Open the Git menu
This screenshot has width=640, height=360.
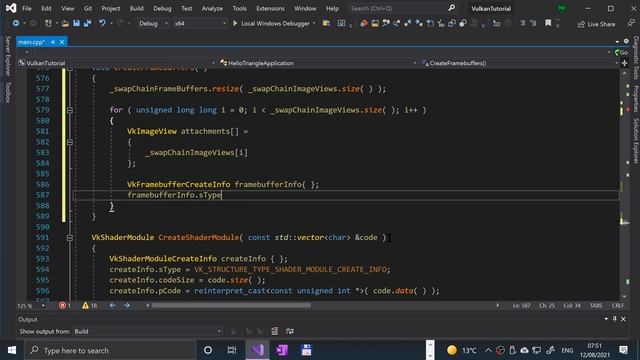(88, 9)
